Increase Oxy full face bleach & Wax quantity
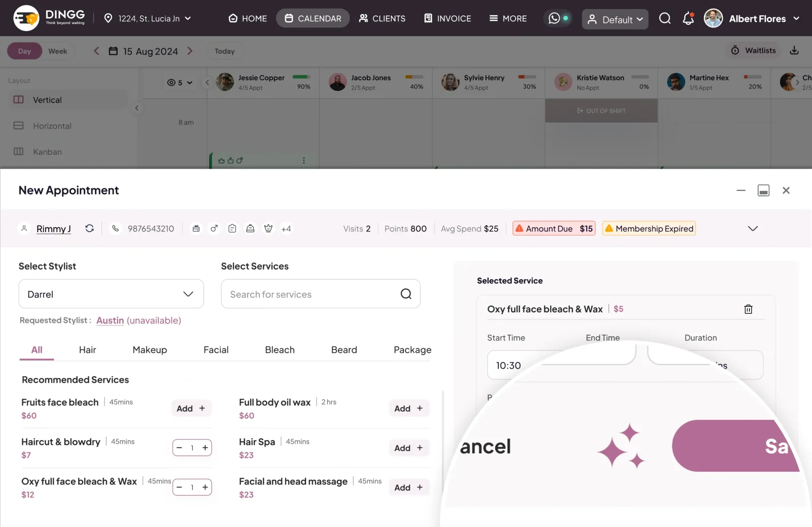 pyautogui.click(x=205, y=487)
